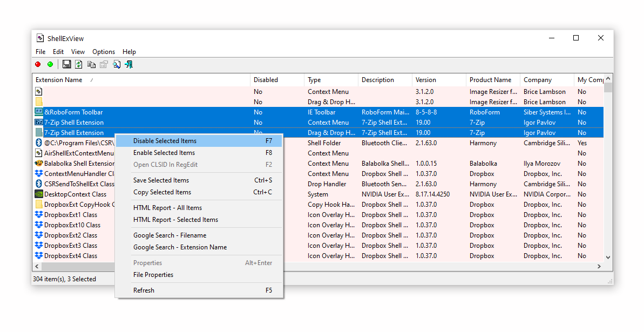Choose Refresh in context menu

(199, 290)
